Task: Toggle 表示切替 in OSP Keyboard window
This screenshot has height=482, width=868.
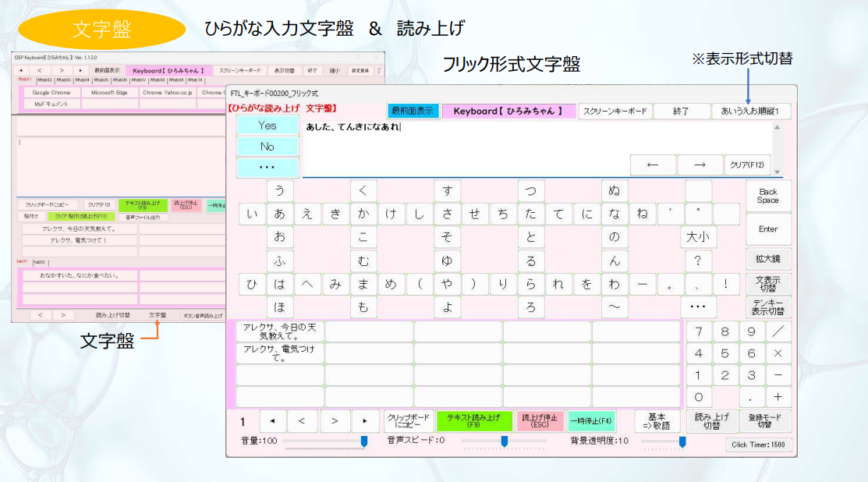Action: (284, 70)
